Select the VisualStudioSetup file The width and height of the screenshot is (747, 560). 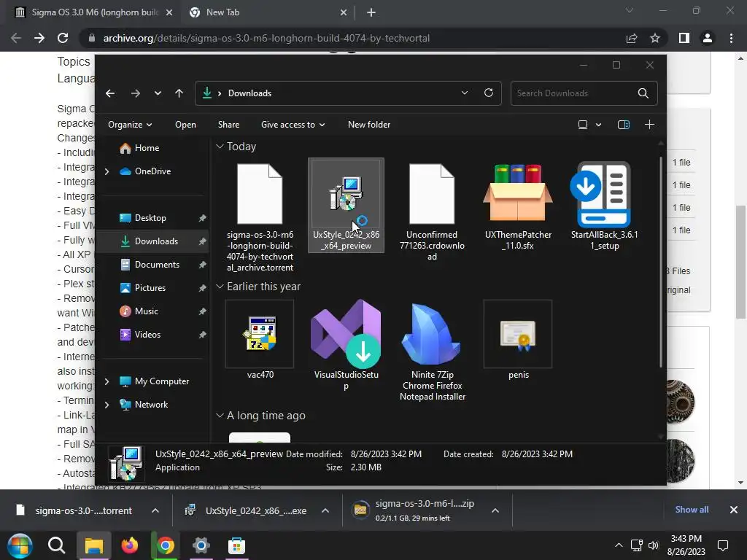pos(346,345)
